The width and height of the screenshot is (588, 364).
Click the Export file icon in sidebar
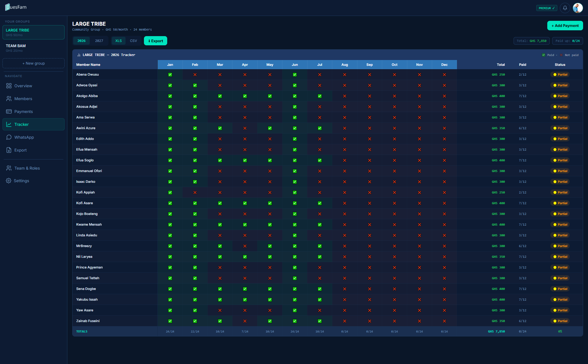(x=9, y=150)
